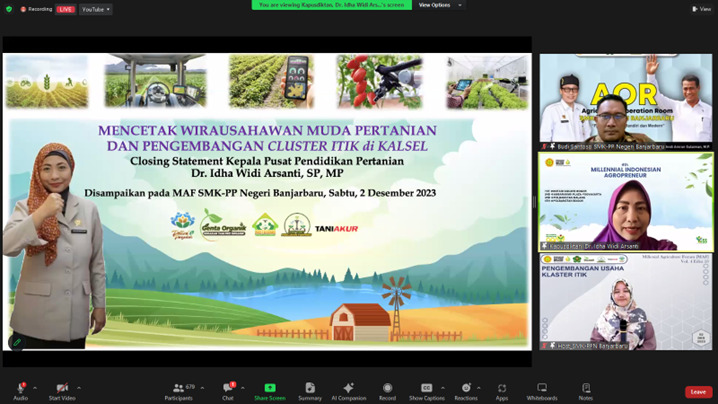Unmute the Audio microphone icon
718x404 pixels.
[x=20, y=388]
